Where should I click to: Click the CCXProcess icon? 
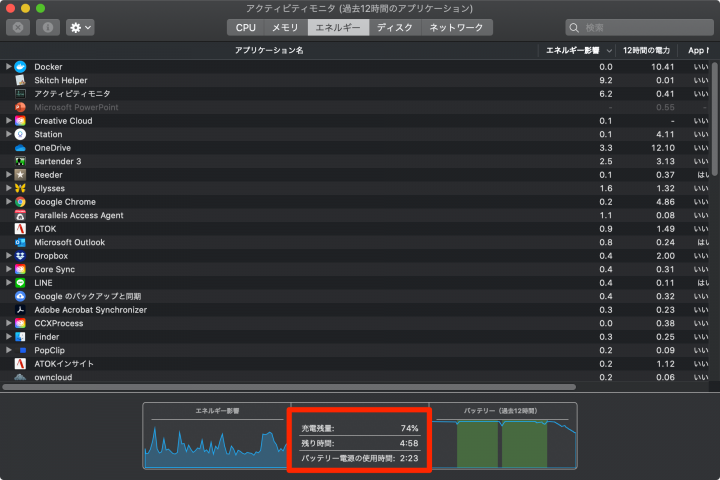click(x=20, y=323)
